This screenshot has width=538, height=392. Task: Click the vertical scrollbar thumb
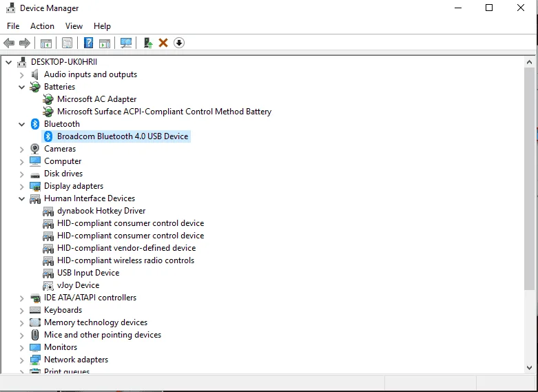[x=529, y=178]
